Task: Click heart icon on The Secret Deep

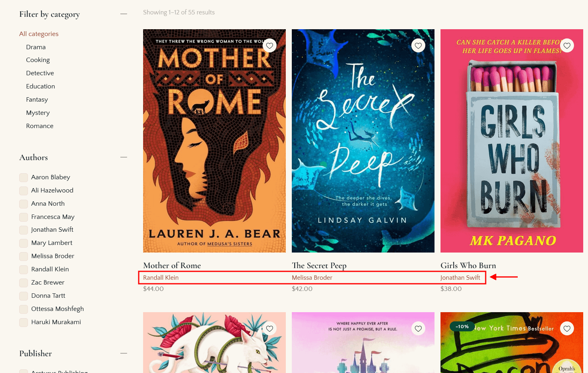Action: 418,46
